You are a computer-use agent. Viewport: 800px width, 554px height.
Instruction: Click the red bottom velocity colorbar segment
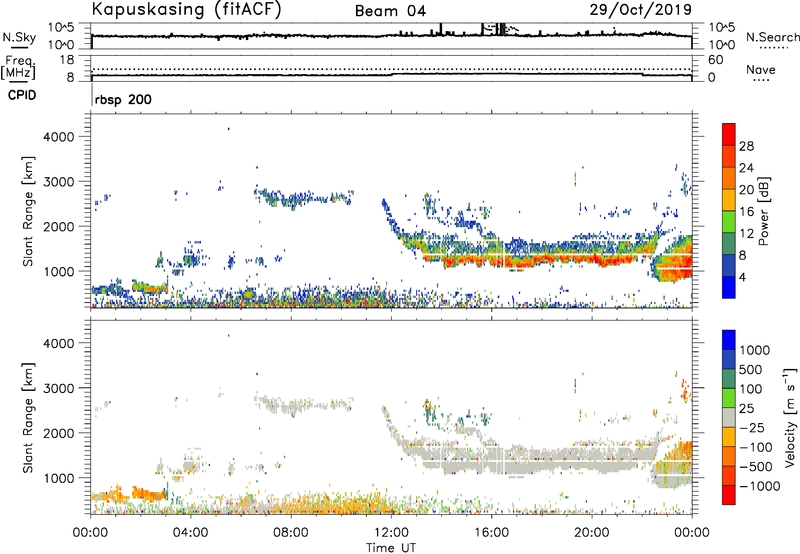729,495
